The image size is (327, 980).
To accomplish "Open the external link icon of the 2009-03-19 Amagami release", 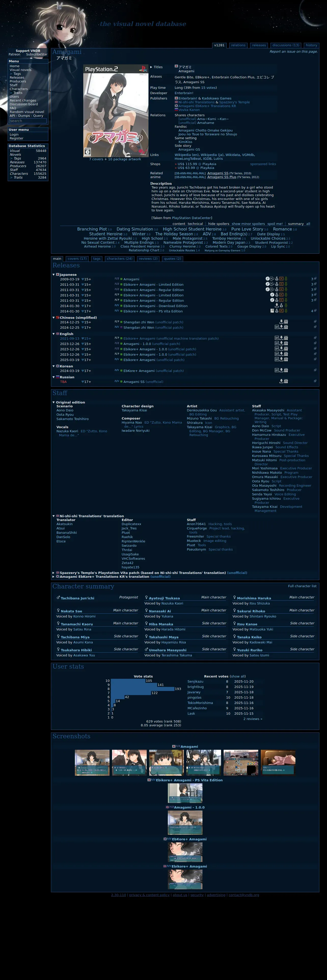I will point(315,279).
